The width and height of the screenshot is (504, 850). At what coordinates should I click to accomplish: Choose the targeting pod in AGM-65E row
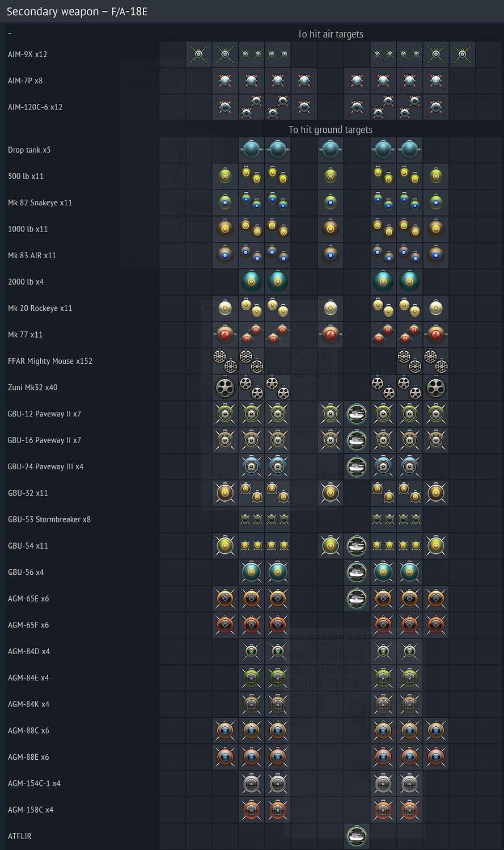point(357,599)
